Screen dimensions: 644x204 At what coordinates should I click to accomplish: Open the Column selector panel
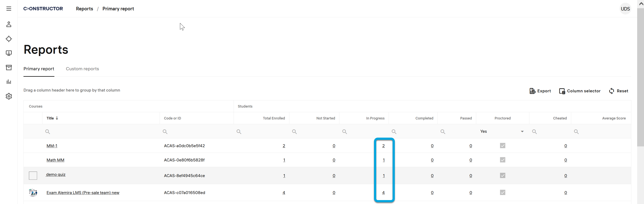point(580,91)
